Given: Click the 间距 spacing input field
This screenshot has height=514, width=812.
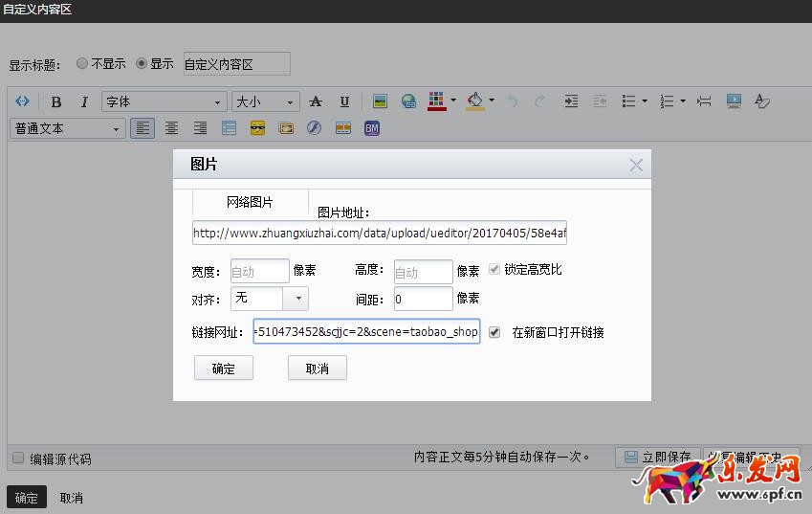Looking at the screenshot, I should click(x=423, y=299).
